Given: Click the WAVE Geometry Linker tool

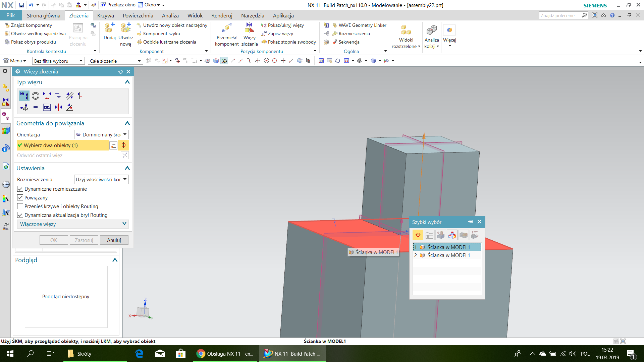Looking at the screenshot, I should (x=359, y=25).
